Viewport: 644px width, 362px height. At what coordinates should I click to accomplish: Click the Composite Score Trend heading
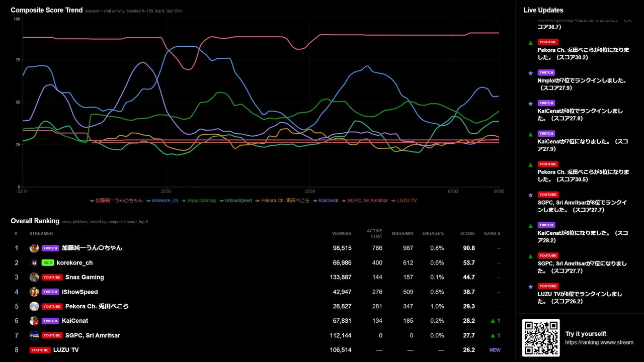coord(47,10)
